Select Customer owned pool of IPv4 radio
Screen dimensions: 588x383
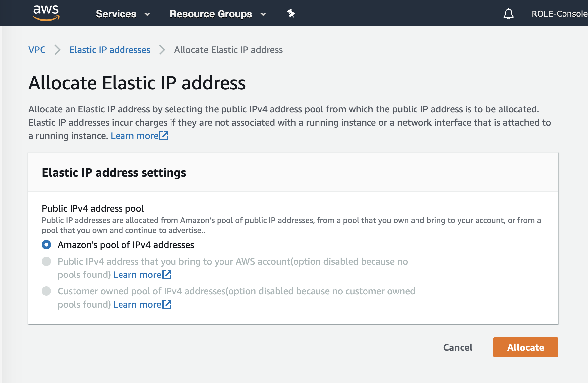[46, 291]
